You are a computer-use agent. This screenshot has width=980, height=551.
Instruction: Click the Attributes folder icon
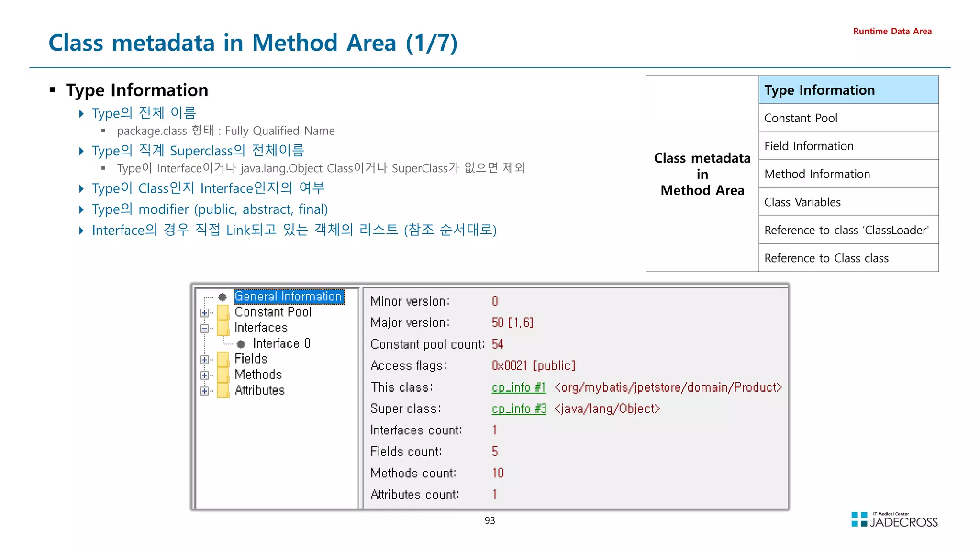223,391
